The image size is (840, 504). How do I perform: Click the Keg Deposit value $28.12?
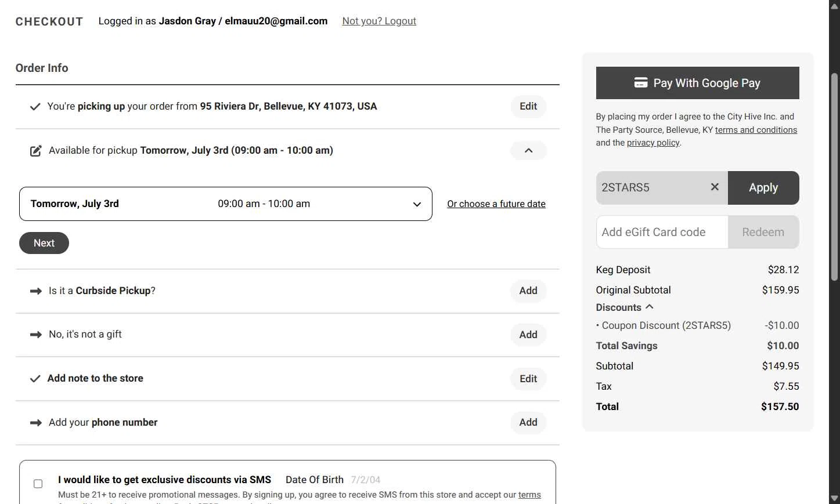pyautogui.click(x=783, y=270)
